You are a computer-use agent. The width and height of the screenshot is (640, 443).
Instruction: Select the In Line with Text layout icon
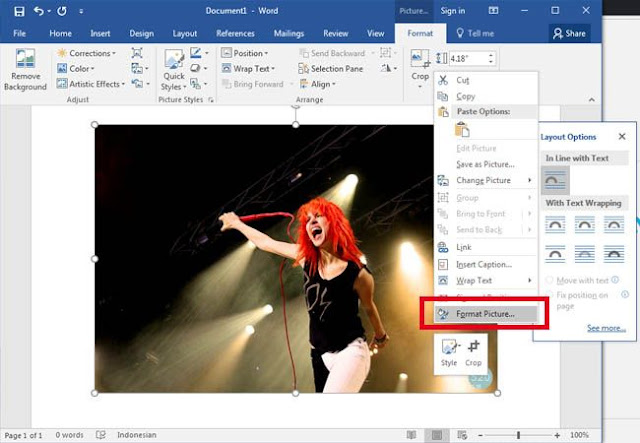556,180
